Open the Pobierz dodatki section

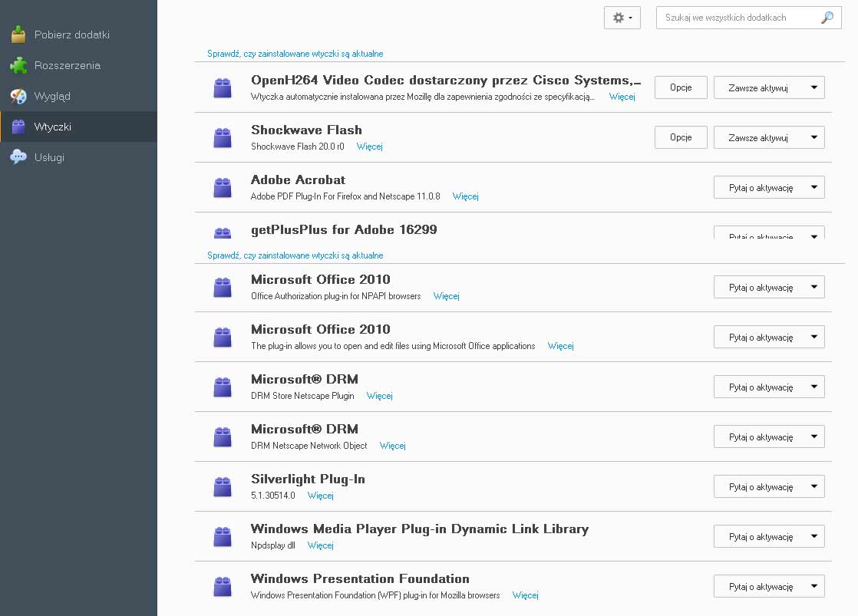pos(78,35)
